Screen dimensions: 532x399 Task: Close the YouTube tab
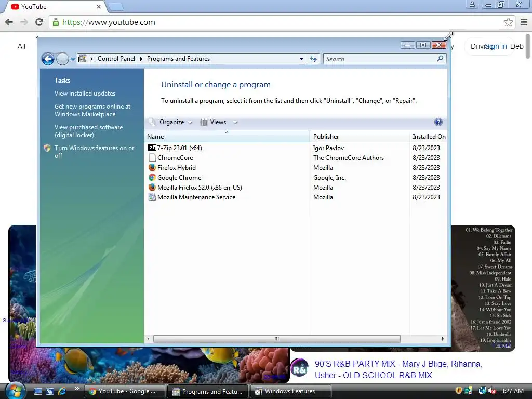pos(98,7)
